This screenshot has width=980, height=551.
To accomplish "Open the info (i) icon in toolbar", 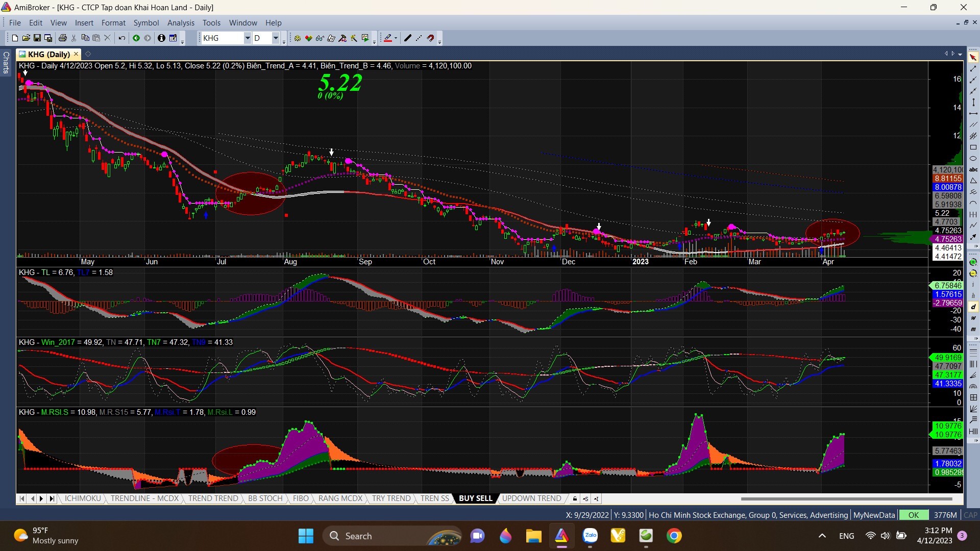I will 161,38.
